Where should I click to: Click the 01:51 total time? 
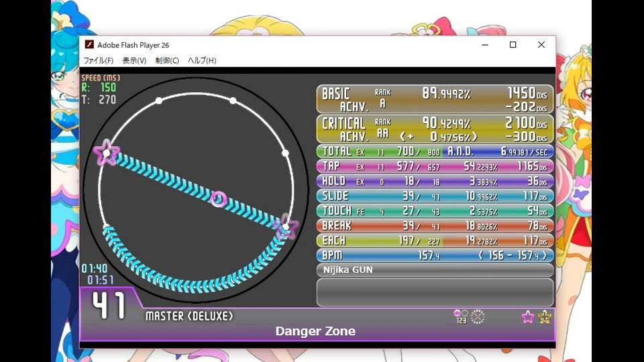click(x=100, y=280)
